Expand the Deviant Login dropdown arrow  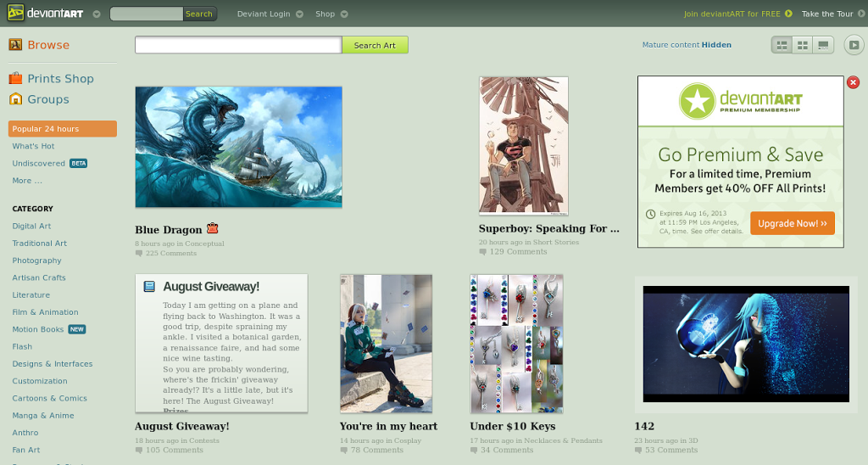(x=299, y=14)
